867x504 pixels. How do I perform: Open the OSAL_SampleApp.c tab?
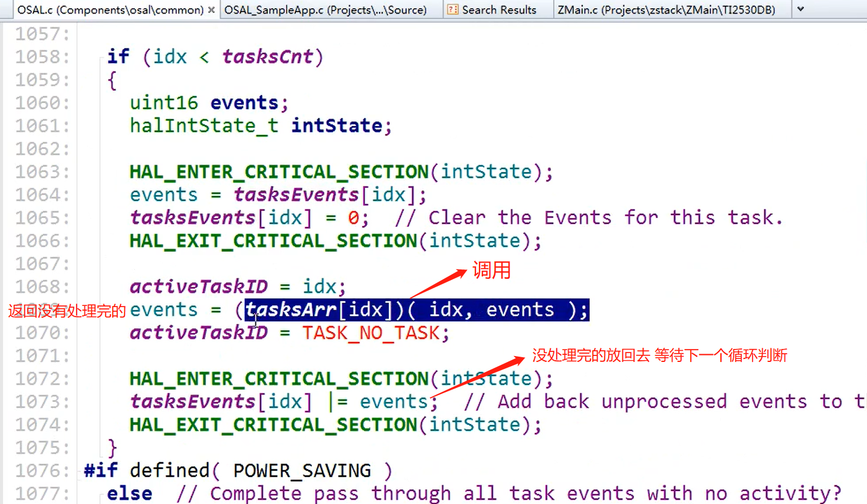[326, 10]
